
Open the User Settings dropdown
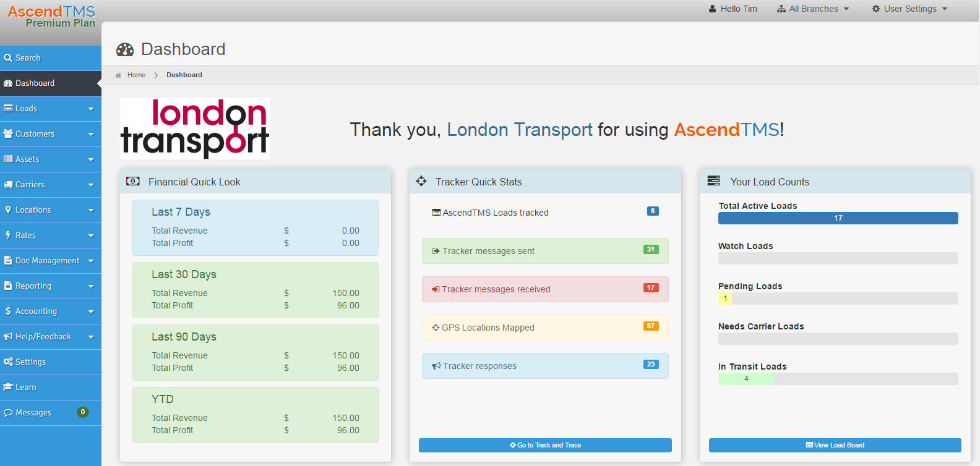coord(909,9)
